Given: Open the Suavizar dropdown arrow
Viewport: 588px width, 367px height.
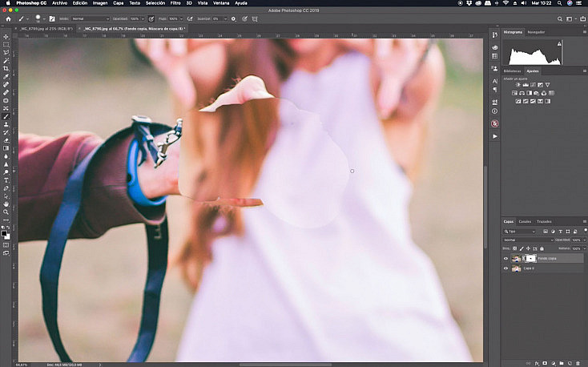Looking at the screenshot, I should [225, 18].
